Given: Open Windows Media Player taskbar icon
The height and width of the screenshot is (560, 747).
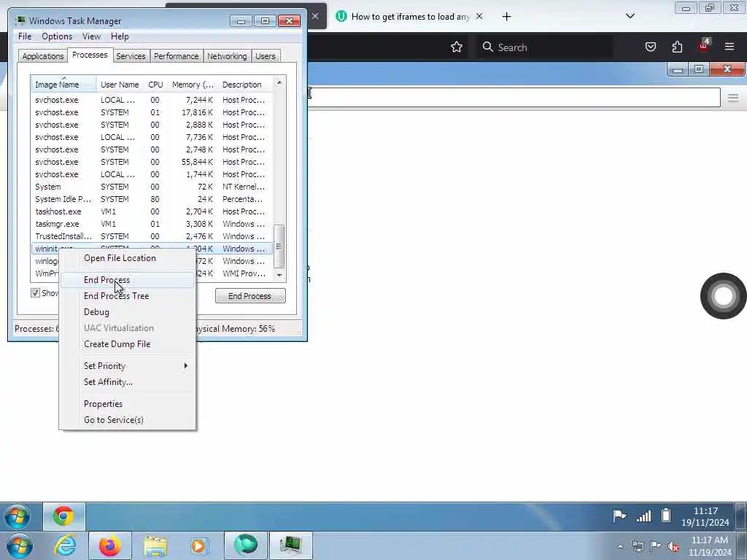Looking at the screenshot, I should coord(198,545).
